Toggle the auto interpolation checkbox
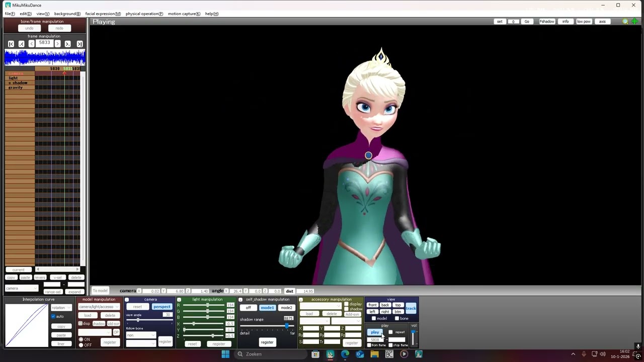 pos(53,316)
